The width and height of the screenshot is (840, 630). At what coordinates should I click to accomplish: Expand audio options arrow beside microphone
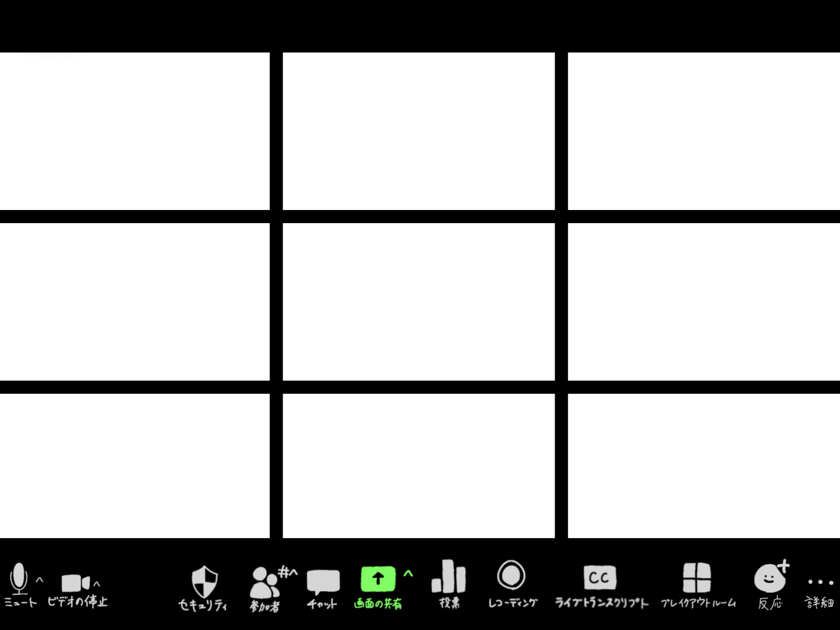pos(39,580)
